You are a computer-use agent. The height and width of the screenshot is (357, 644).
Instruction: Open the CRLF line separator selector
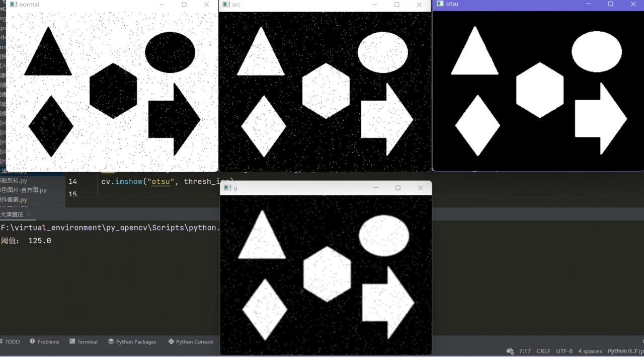543,351
